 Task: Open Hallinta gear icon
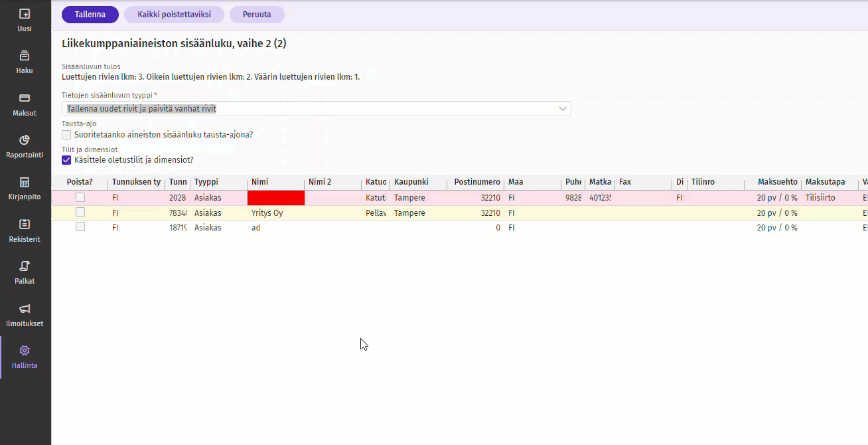click(x=25, y=351)
